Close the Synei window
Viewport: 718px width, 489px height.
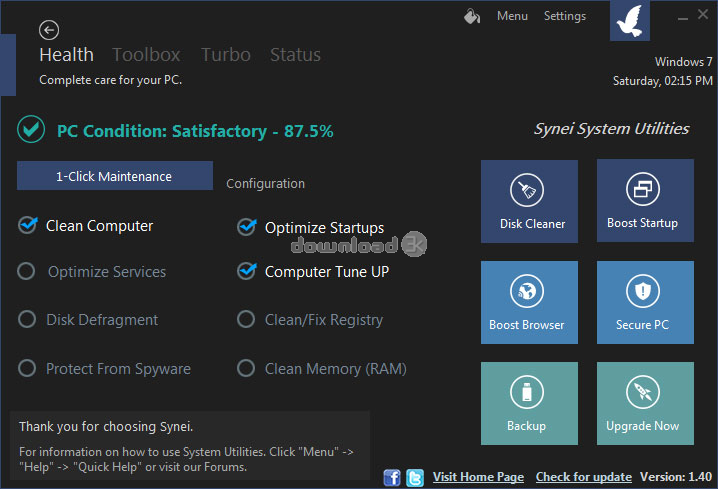pos(703,14)
